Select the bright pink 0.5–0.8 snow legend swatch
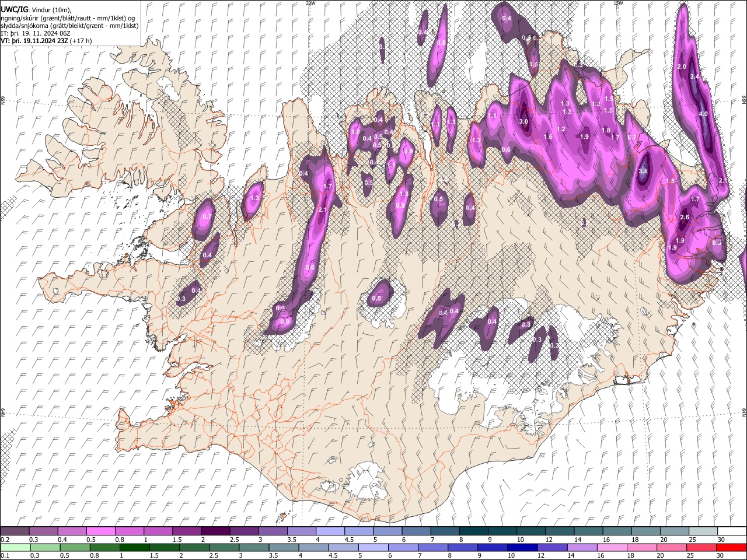 point(100,531)
